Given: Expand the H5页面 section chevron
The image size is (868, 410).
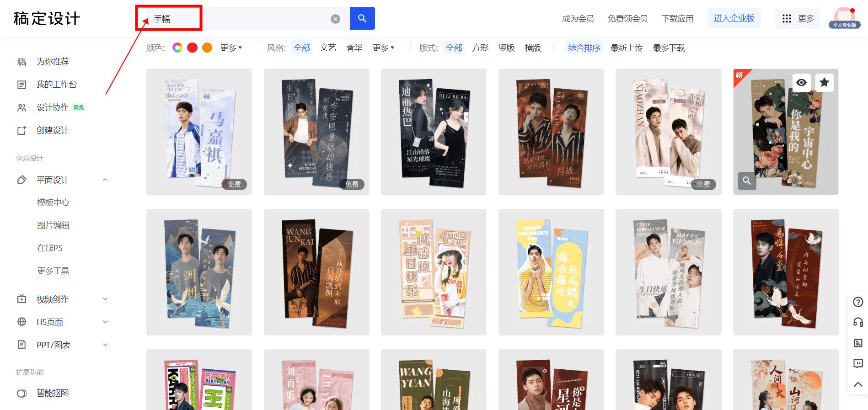Looking at the screenshot, I should tap(105, 322).
